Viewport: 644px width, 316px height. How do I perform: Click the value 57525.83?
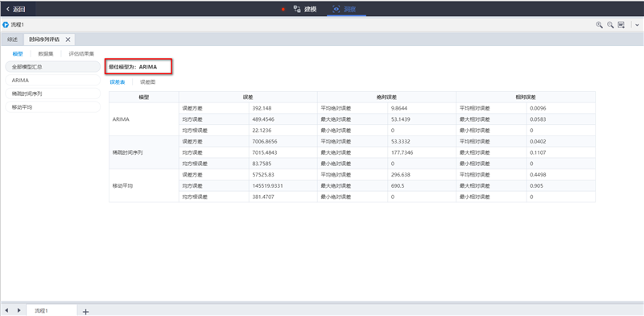263,174
